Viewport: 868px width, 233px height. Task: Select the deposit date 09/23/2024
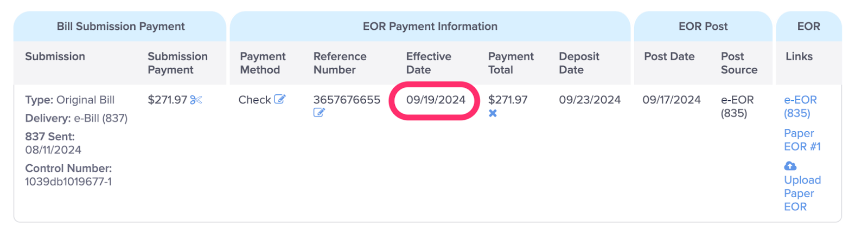point(590,100)
